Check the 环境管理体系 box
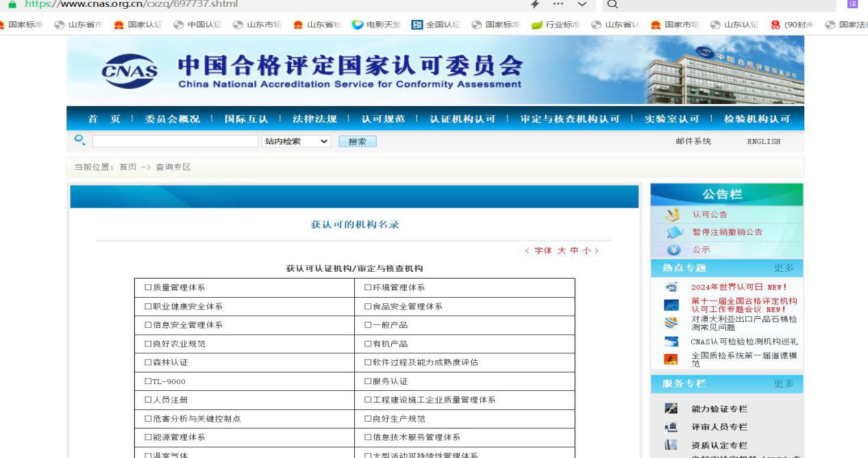Viewport: 868px width, 458px height. 368,288
